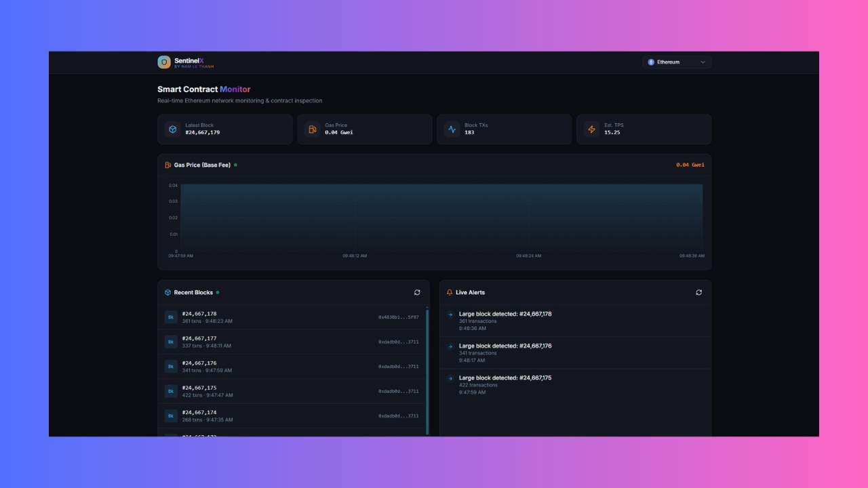Click the Gas Price fuel pump icon
Viewport: 868px width, 488px height.
(312, 129)
